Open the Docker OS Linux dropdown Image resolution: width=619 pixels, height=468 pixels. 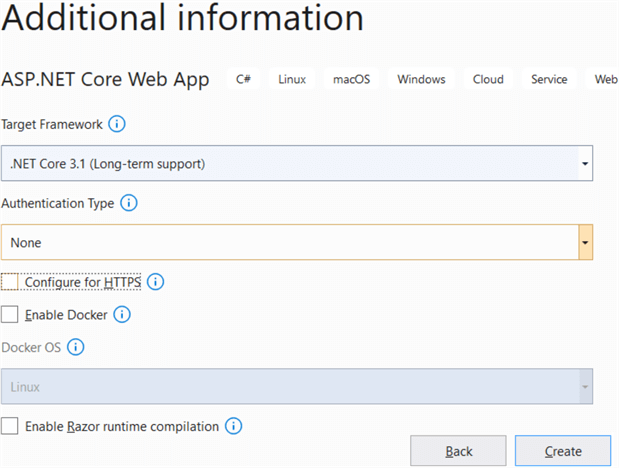(297, 386)
